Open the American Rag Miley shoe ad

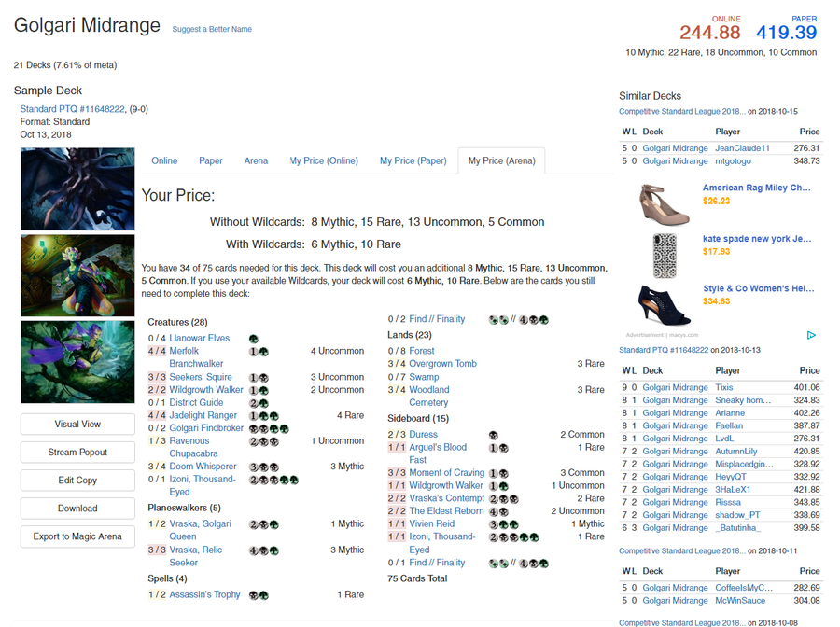click(756, 188)
